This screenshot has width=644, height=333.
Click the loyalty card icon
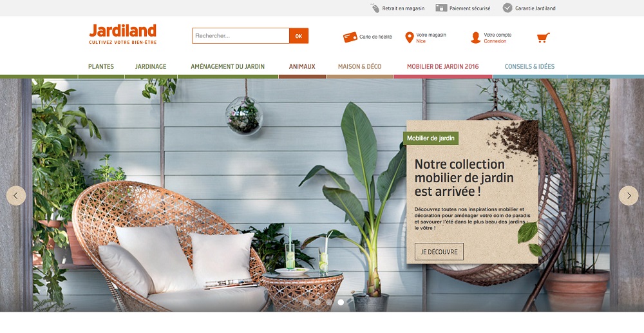tap(350, 37)
